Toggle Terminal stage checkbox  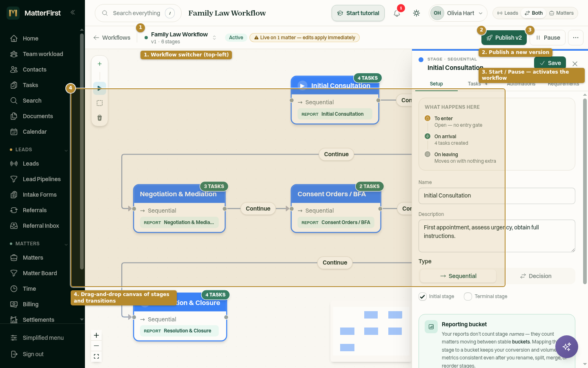(x=468, y=296)
